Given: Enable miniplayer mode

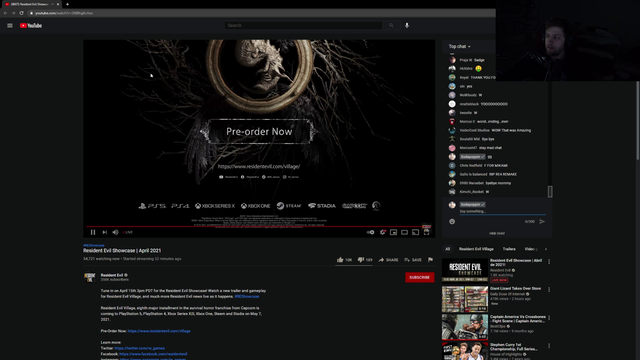Looking at the screenshot, I should coord(393,232).
